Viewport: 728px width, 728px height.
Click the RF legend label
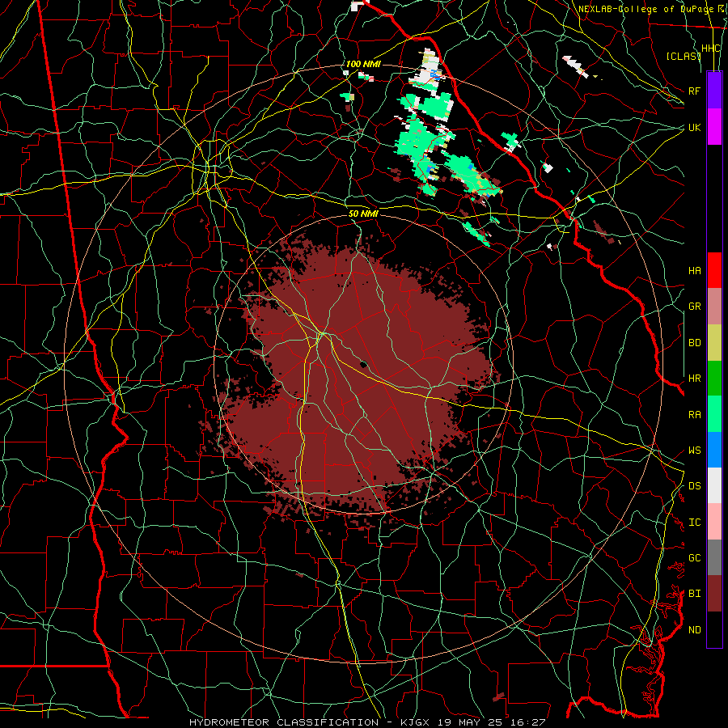694,91
